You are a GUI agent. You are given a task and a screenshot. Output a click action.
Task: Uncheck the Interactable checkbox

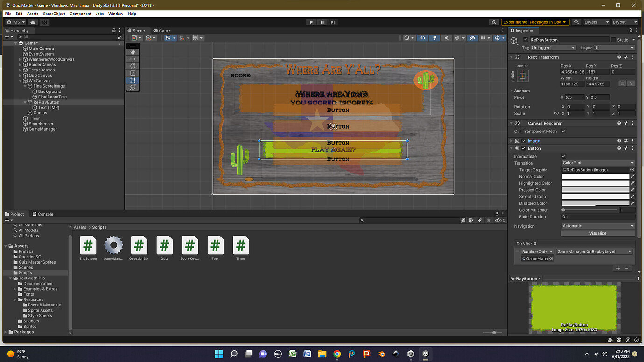(564, 156)
